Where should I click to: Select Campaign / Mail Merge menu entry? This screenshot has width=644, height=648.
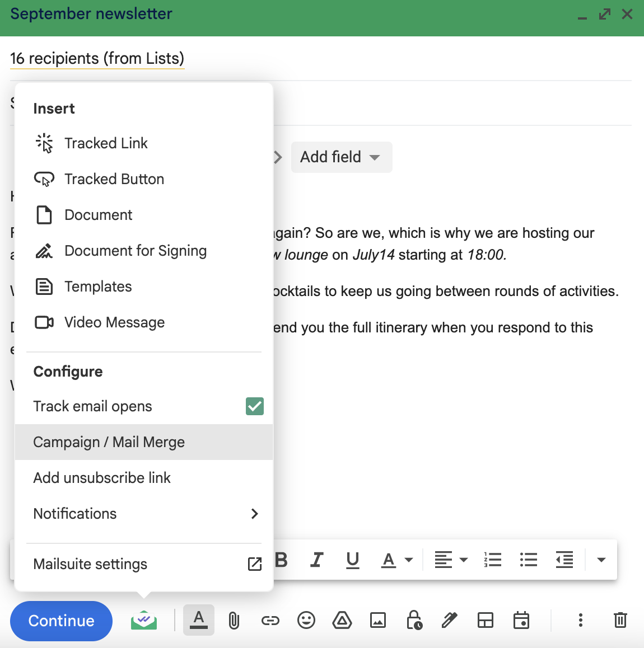(109, 442)
